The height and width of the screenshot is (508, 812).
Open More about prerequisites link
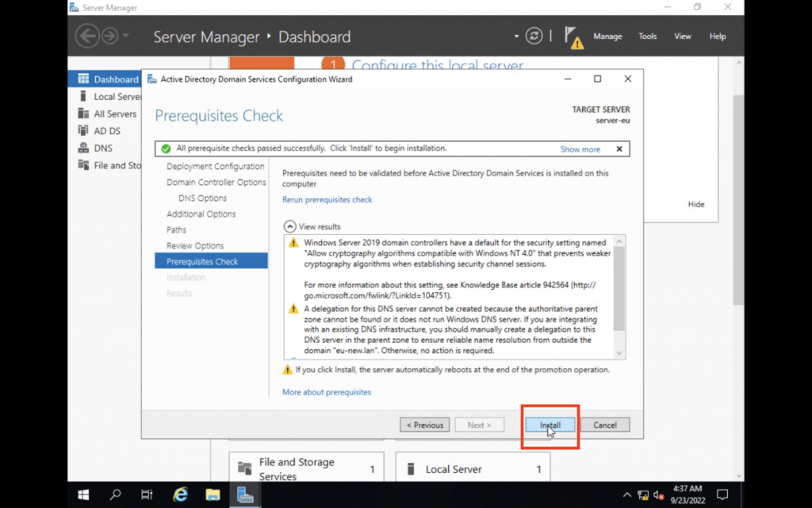point(326,392)
